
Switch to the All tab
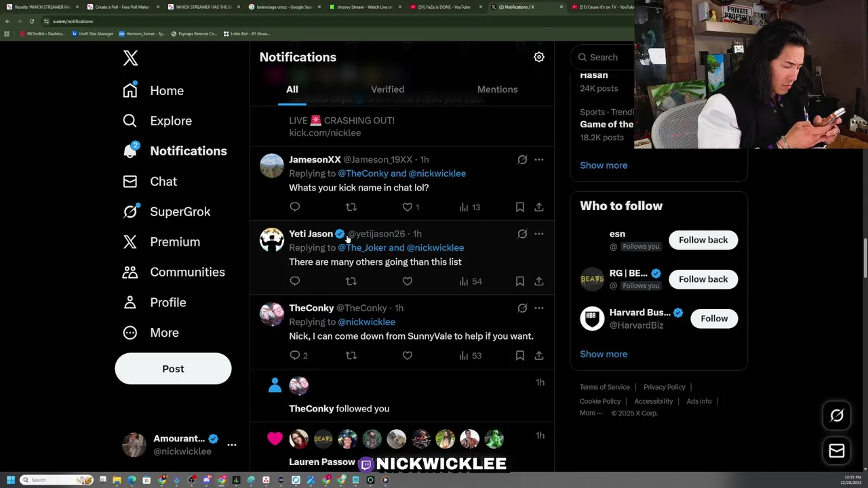coord(292,89)
